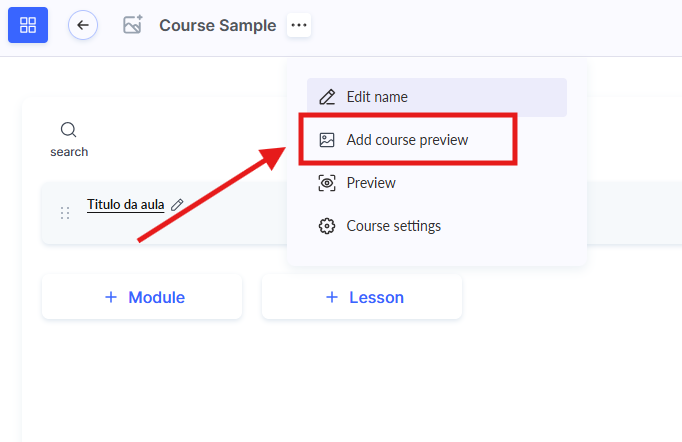This screenshot has width=682, height=442.
Task: Select the Preview menu entry label
Action: coord(371,183)
